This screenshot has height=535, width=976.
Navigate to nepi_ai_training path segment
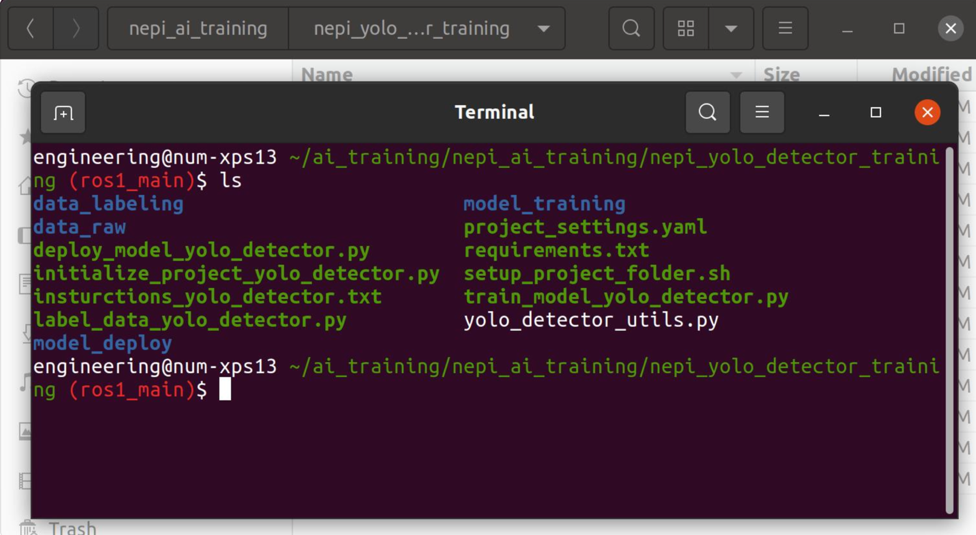(x=198, y=29)
